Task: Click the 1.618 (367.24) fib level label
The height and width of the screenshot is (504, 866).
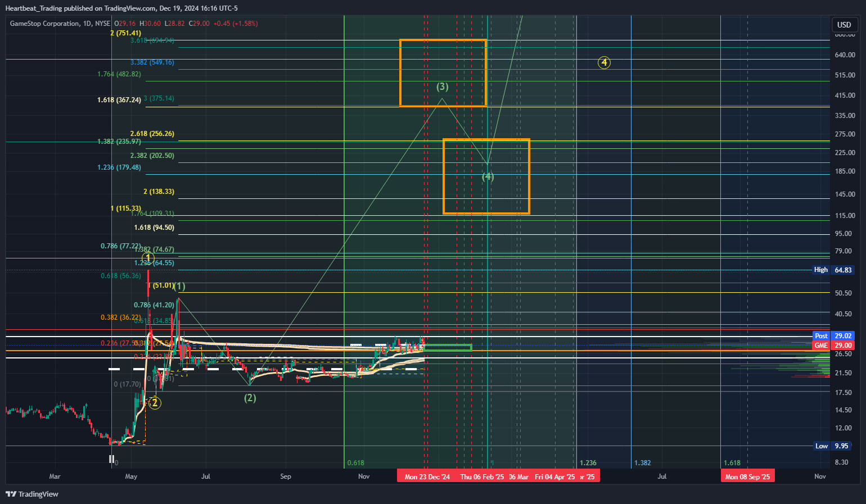Action: tap(119, 100)
